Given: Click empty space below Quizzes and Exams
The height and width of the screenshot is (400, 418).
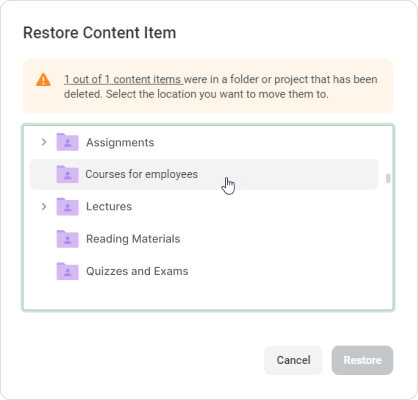Looking at the screenshot, I should point(207,297).
